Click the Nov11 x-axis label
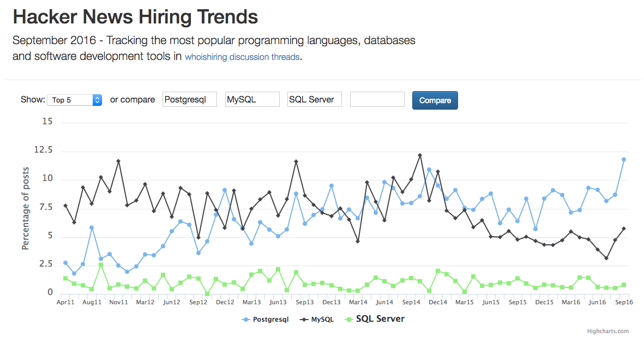 (x=118, y=302)
